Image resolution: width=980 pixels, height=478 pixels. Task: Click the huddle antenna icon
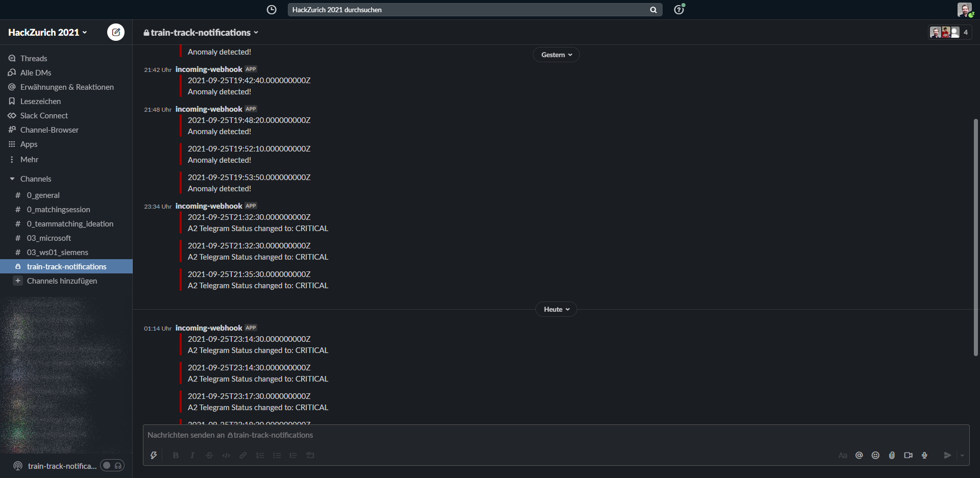18,466
